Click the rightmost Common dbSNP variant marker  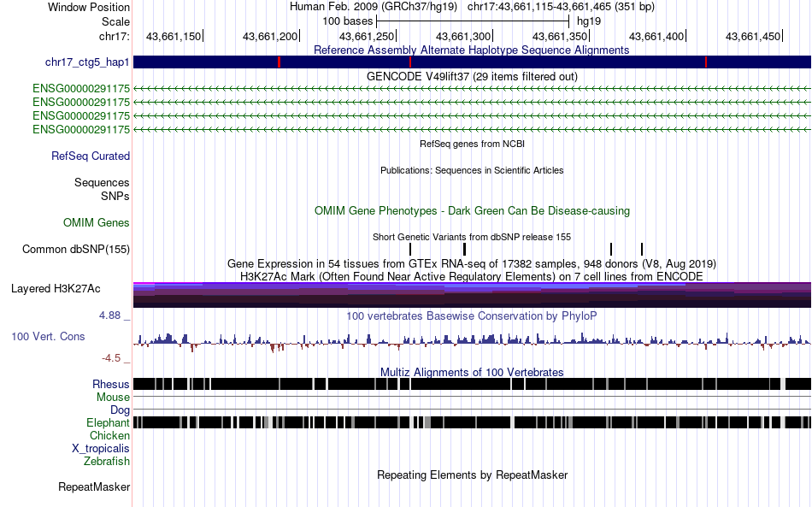click(642, 249)
